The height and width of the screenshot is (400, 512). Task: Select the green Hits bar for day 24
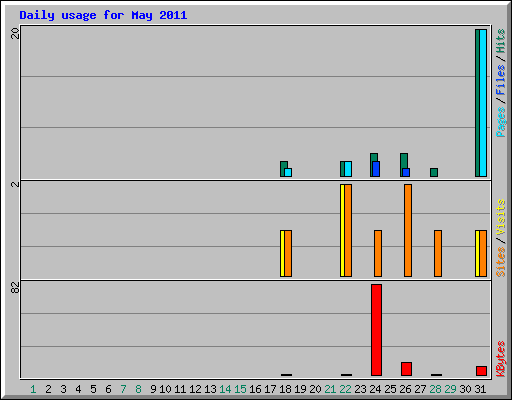[374, 157]
